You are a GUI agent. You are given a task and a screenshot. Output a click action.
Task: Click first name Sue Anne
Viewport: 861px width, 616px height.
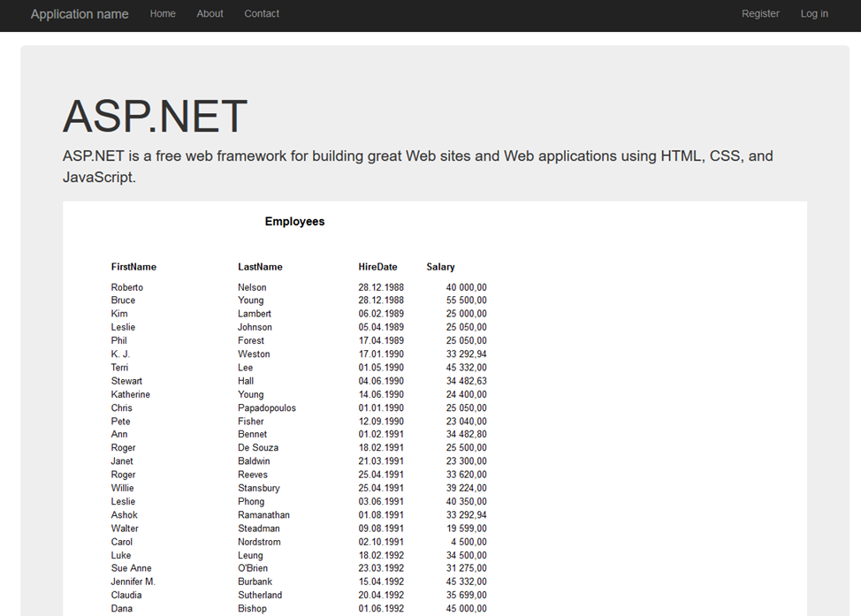tap(131, 568)
